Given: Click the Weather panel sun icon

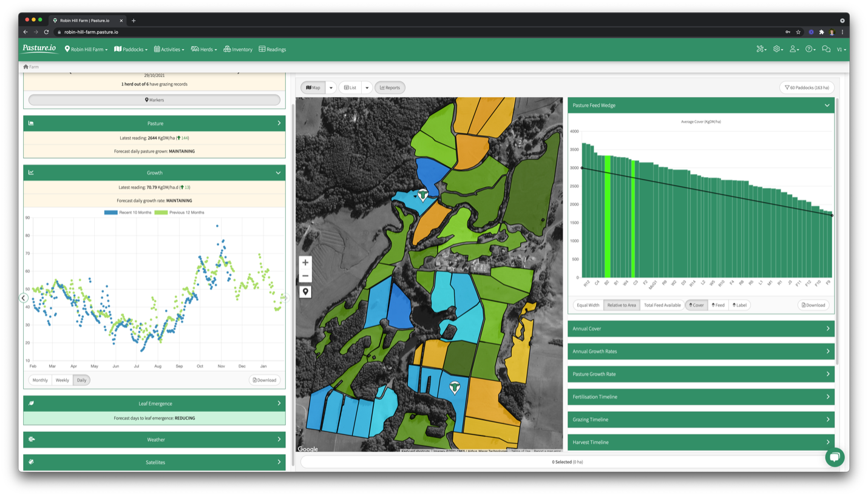Looking at the screenshot, I should coord(31,439).
